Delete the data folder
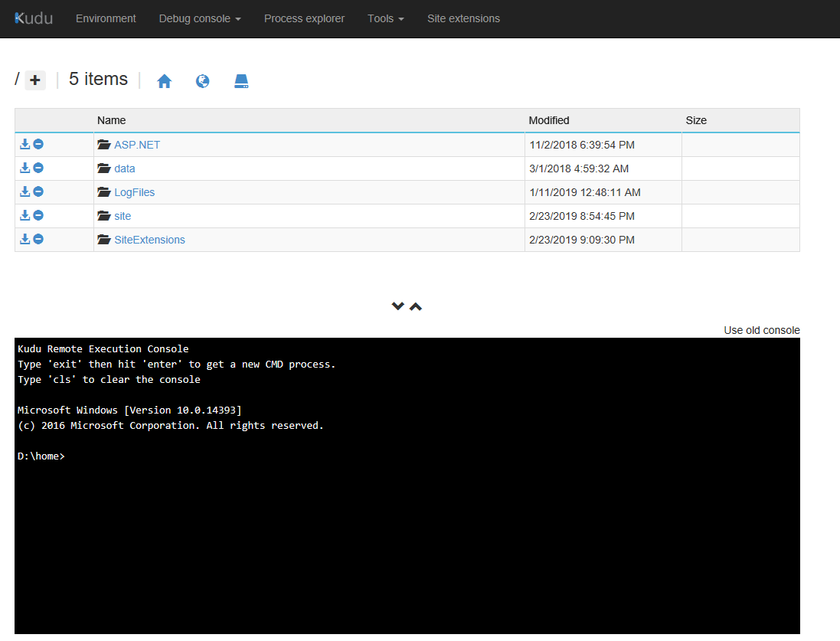This screenshot has width=840, height=641. click(x=38, y=167)
